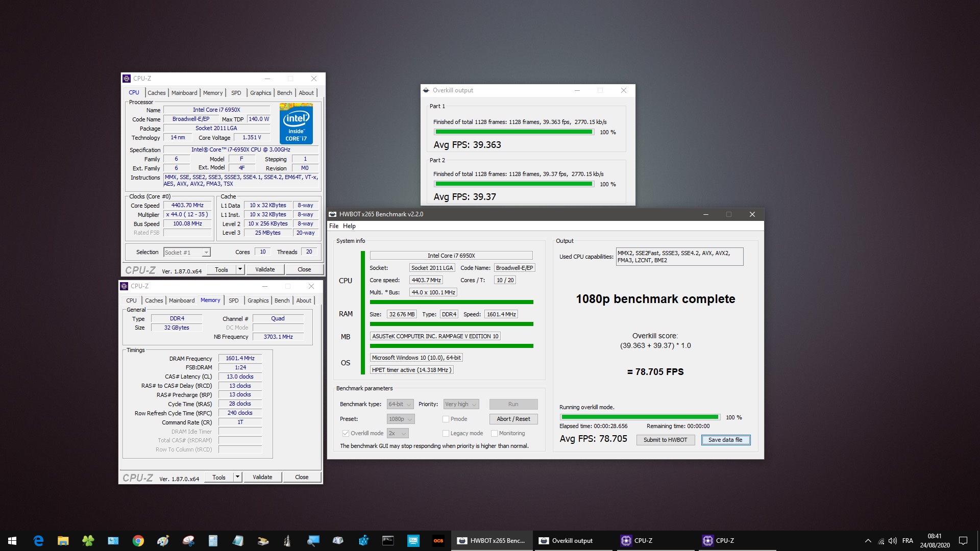Click the FRA language indicator
Screen dimensions: 980x551
908,541
